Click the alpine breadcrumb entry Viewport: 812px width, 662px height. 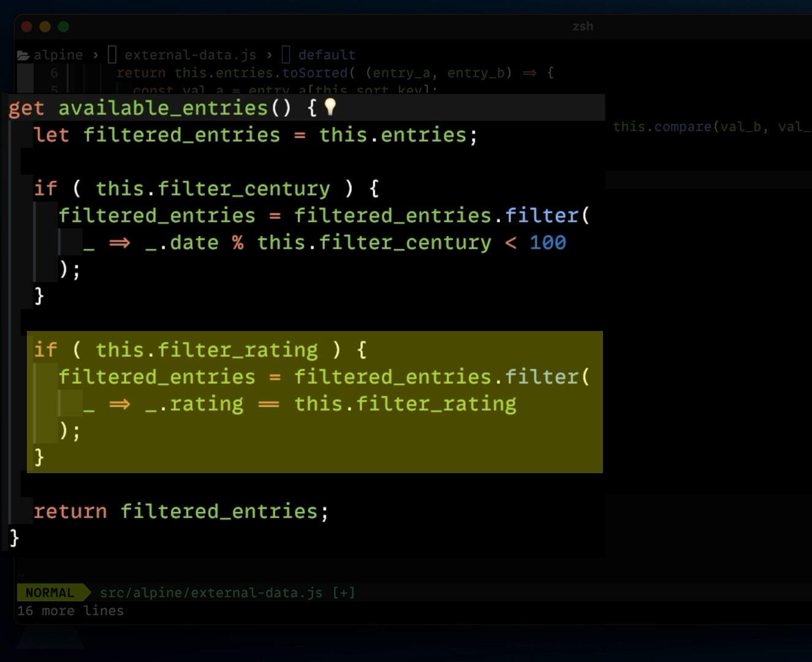(x=58, y=55)
